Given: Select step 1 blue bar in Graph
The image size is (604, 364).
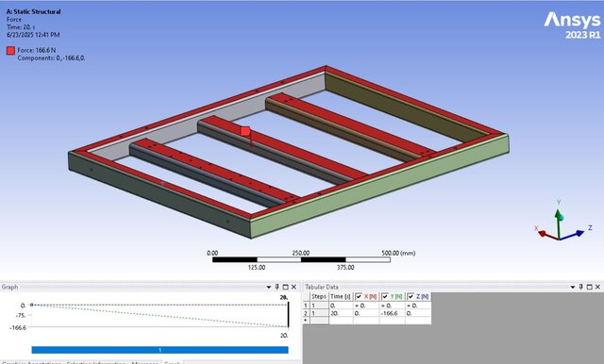Looking at the screenshot, I should pos(159,350).
